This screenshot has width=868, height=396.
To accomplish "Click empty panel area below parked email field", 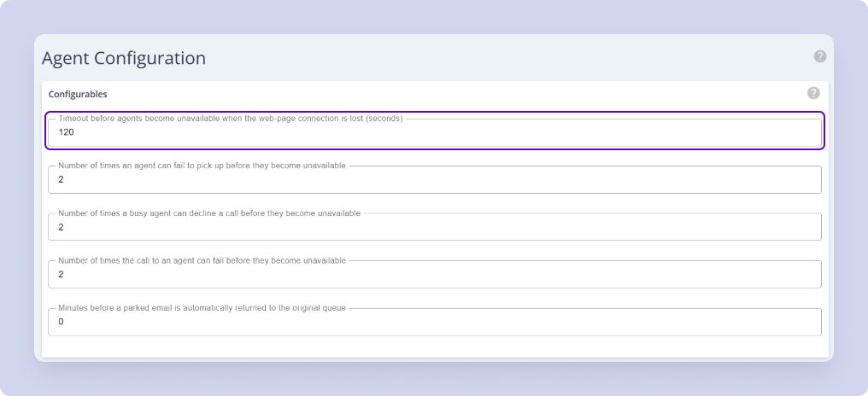I will click(435, 346).
